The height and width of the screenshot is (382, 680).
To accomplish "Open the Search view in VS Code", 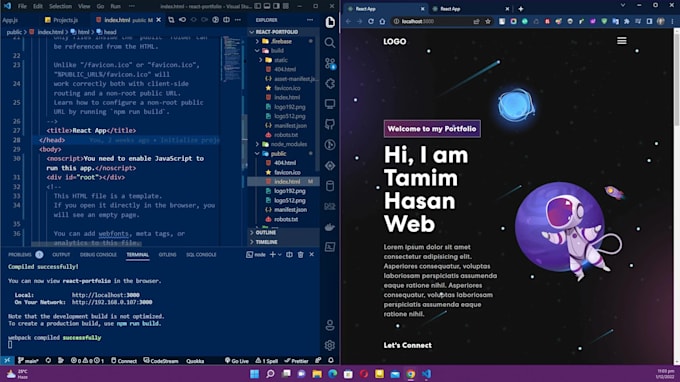I will tap(330, 42).
